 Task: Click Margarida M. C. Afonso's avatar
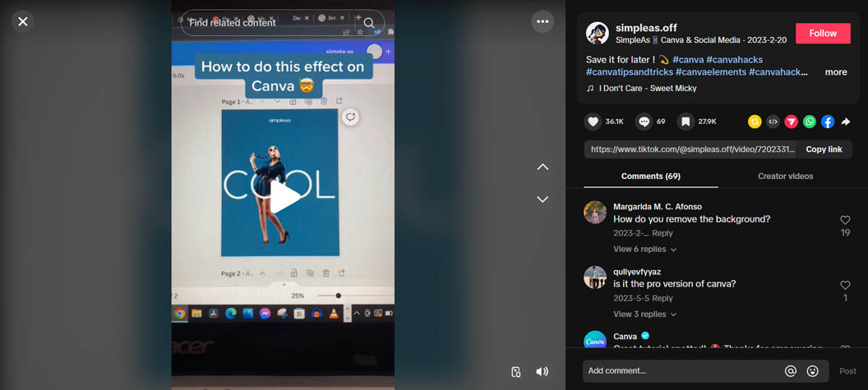(595, 212)
